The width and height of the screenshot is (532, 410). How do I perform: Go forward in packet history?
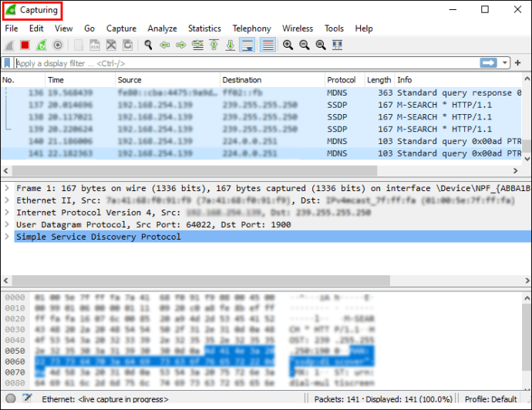click(181, 45)
